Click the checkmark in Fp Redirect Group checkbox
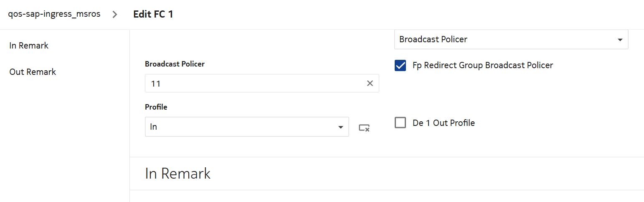Viewport: 644px width, 202px height. 400,66
